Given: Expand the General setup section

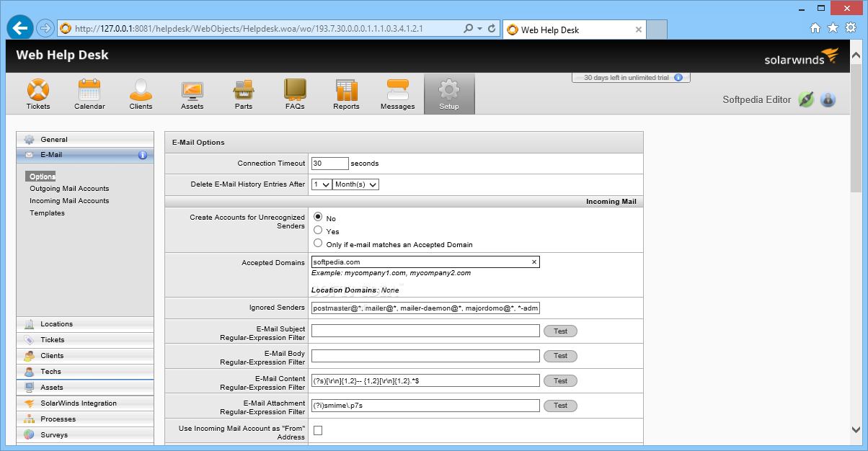Looking at the screenshot, I should (x=85, y=140).
